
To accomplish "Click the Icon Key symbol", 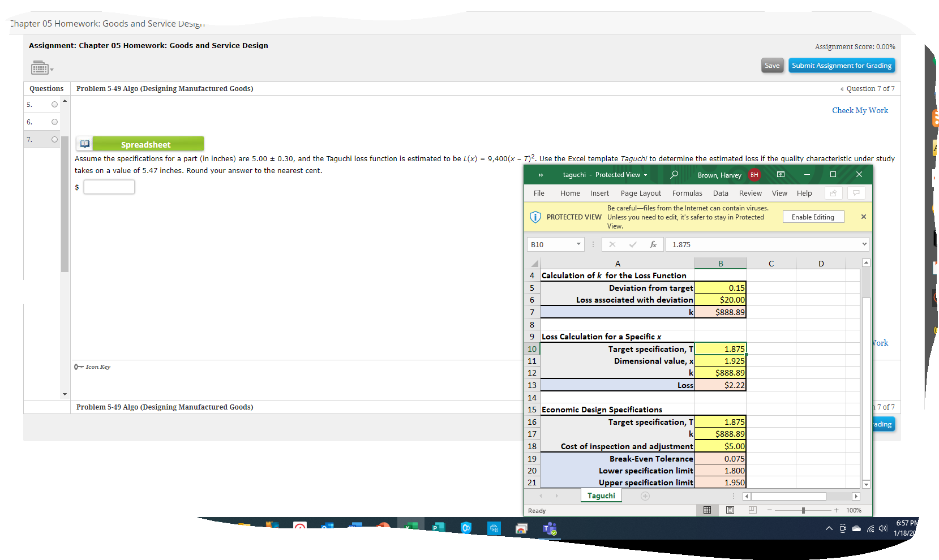I will pyautogui.click(x=79, y=367).
